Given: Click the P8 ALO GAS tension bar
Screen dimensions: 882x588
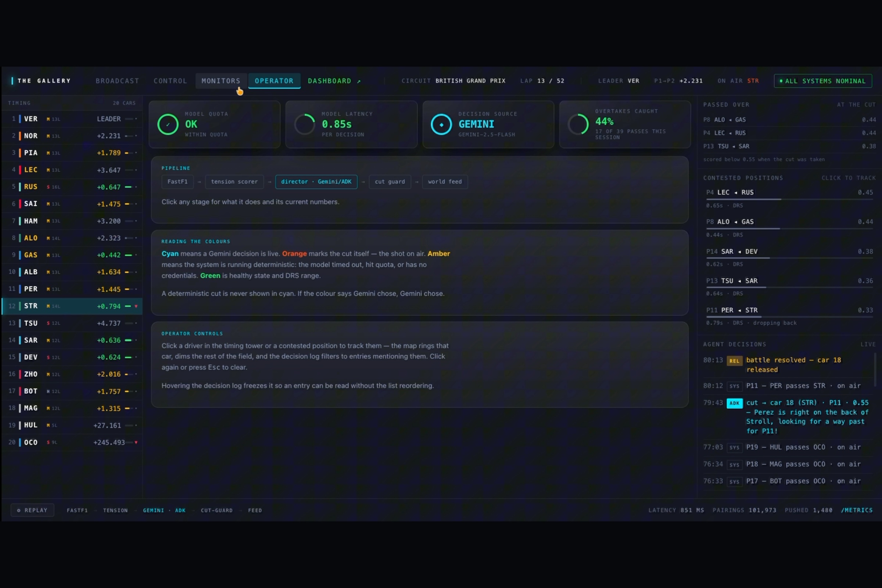Looking at the screenshot, I should (789, 228).
